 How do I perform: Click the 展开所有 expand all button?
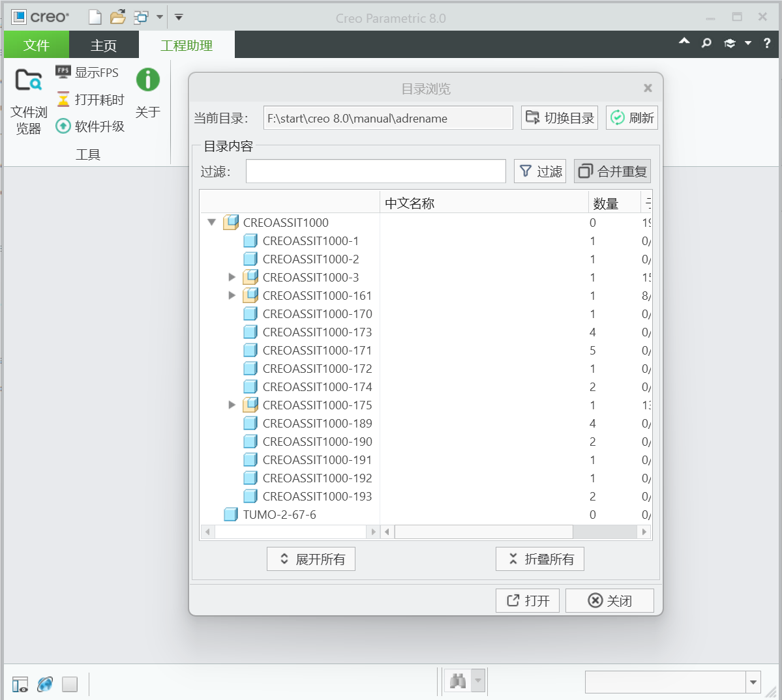[x=311, y=559]
